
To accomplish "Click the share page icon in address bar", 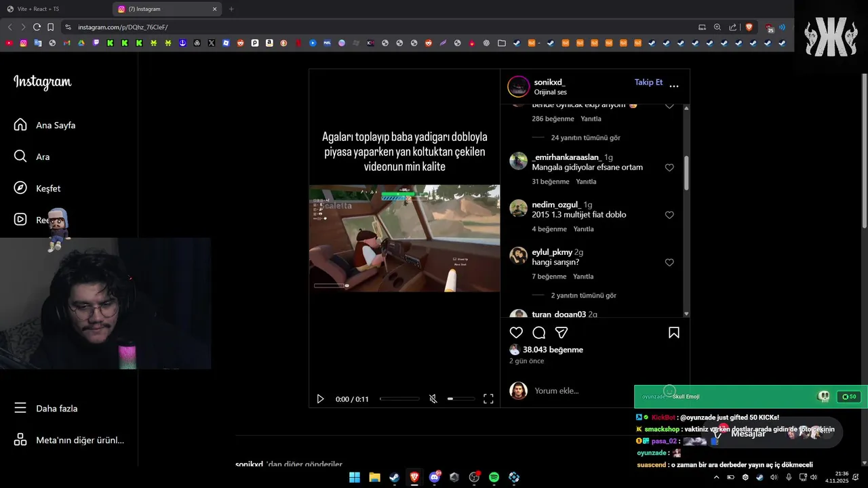I will coord(733,27).
